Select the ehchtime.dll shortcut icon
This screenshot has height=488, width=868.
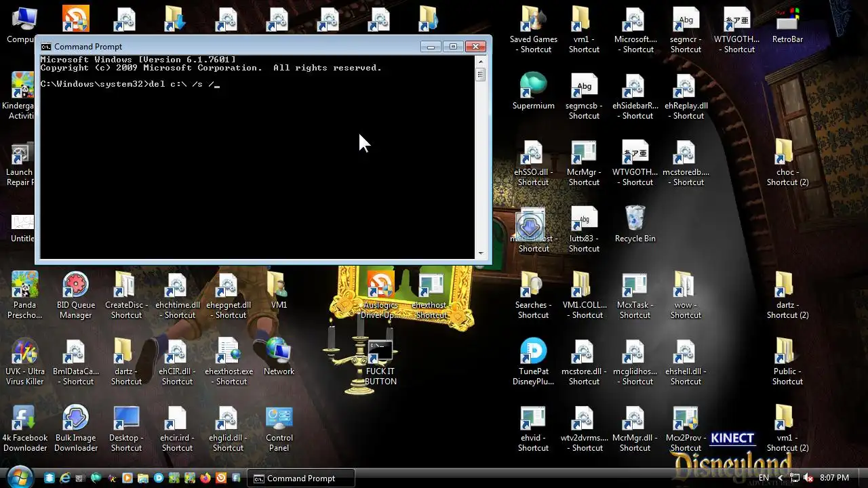177,296
